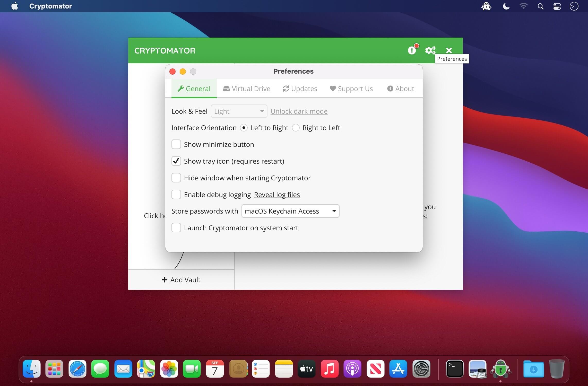Switch to the Virtual Drive tab

tap(246, 89)
